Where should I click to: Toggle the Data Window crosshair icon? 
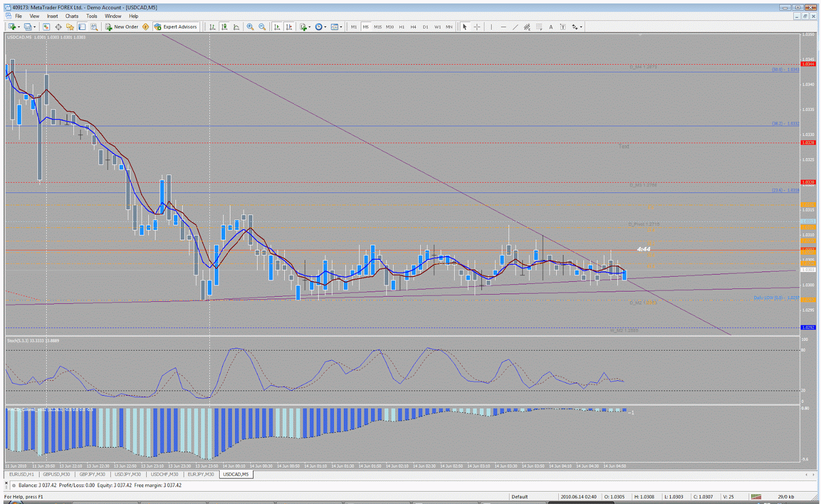(x=58, y=27)
